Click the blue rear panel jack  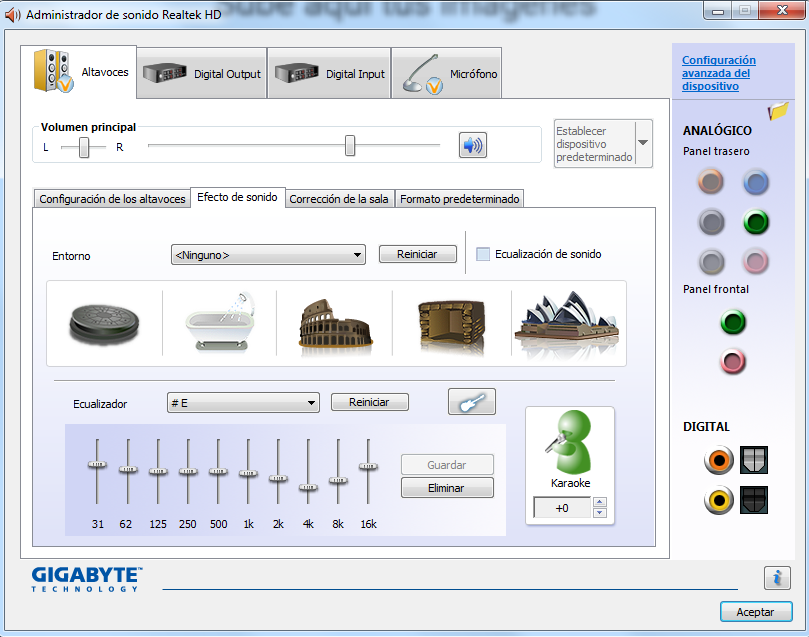click(756, 182)
